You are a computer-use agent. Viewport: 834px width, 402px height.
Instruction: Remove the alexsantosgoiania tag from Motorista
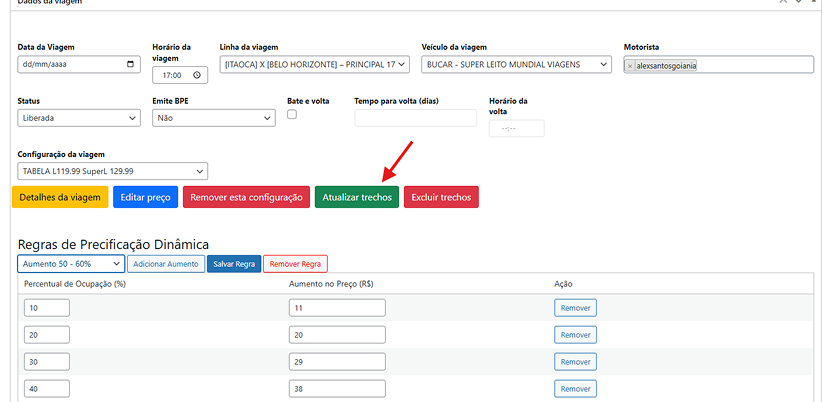tap(630, 66)
